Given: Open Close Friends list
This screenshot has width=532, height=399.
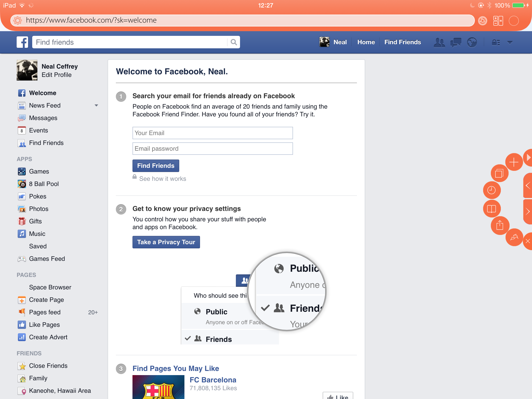Looking at the screenshot, I should point(48,366).
